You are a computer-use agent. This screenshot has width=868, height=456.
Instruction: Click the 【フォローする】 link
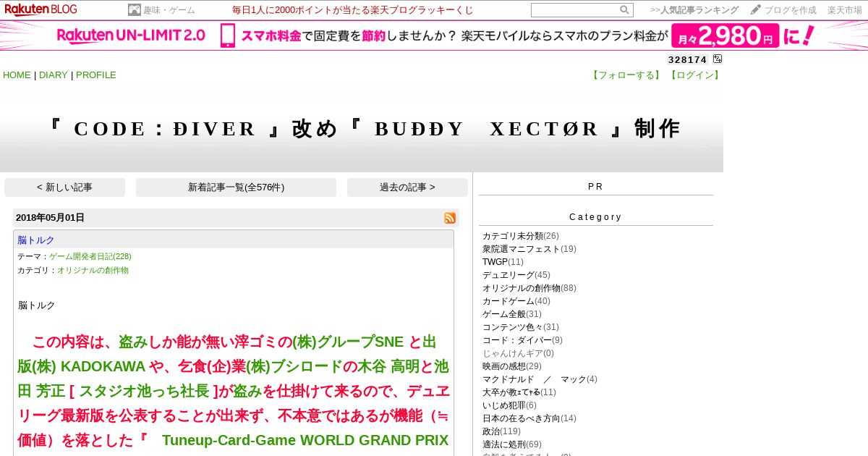coord(626,75)
